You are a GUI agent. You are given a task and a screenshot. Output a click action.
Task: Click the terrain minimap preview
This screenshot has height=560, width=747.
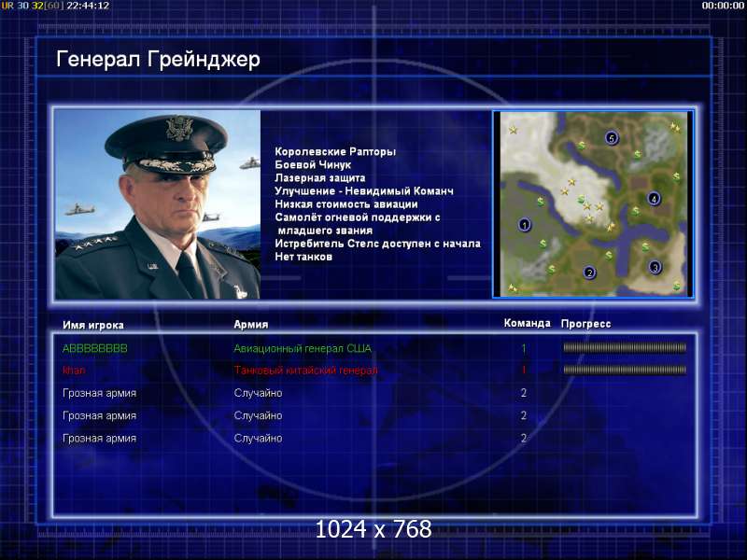tap(593, 203)
